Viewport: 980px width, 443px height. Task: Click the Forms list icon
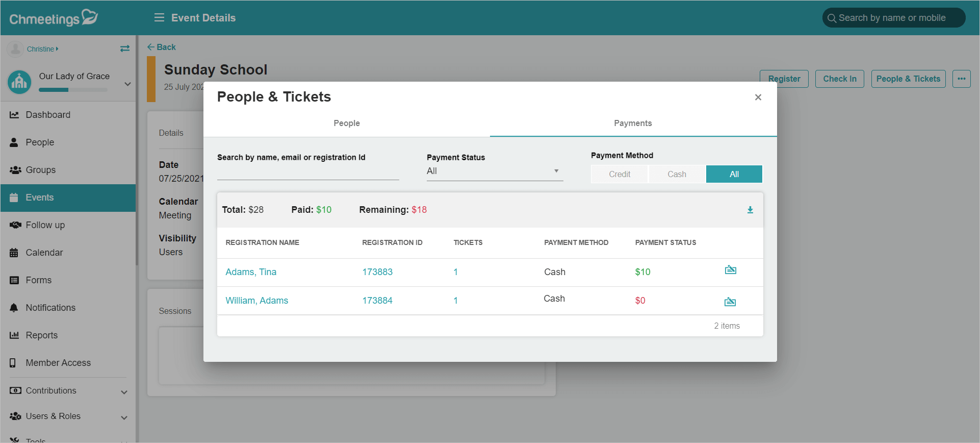(14, 280)
